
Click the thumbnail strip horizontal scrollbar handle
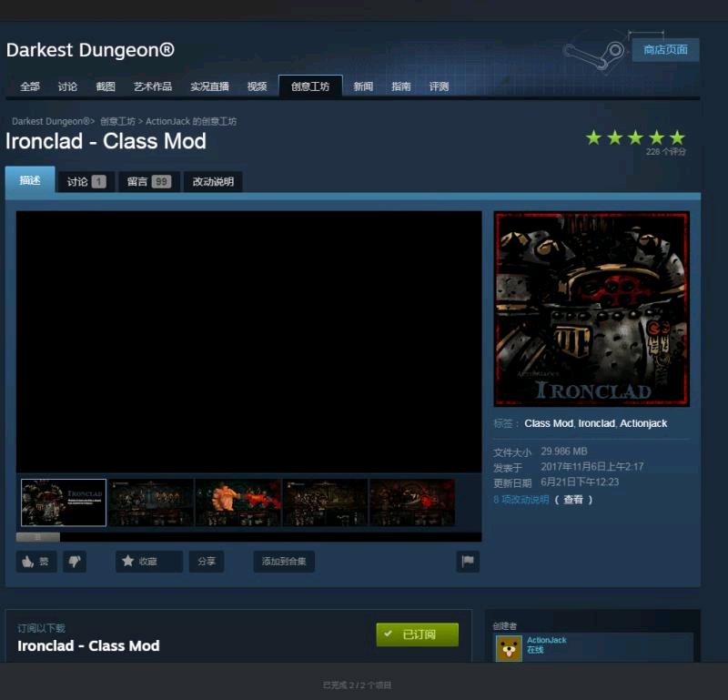coord(38,537)
